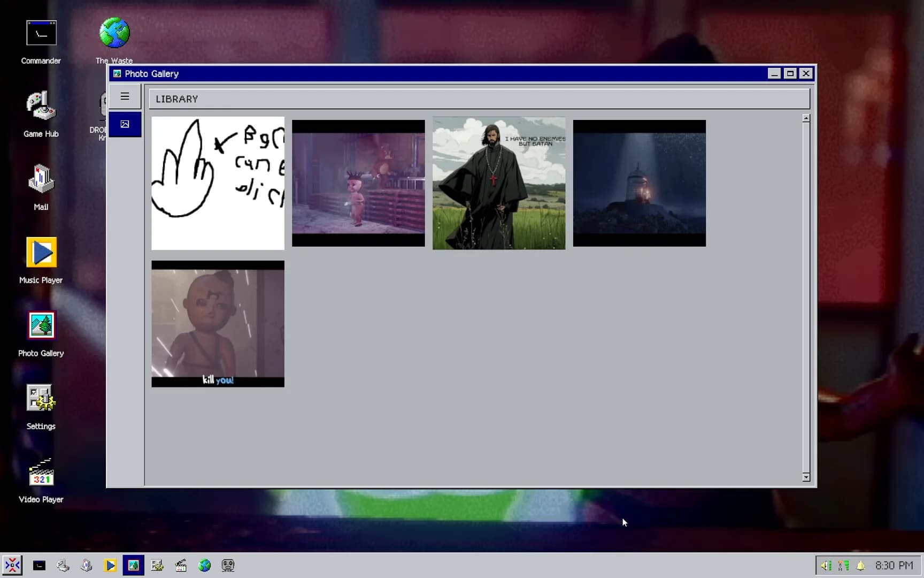Open the Game Hub desktop icon
This screenshot has width=924, height=578.
tap(41, 115)
